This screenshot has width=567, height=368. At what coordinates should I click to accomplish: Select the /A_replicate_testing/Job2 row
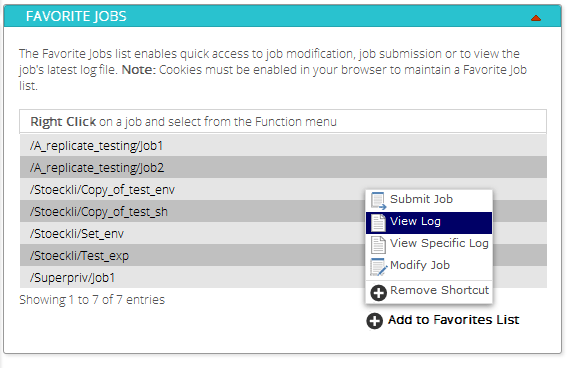point(283,167)
